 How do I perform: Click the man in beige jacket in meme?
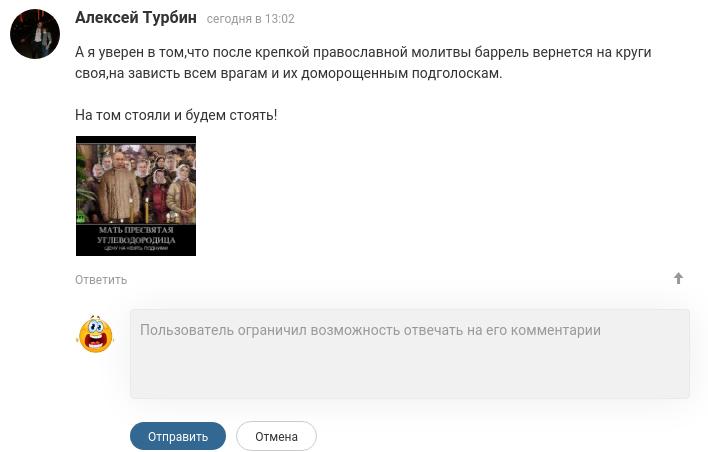point(118,187)
